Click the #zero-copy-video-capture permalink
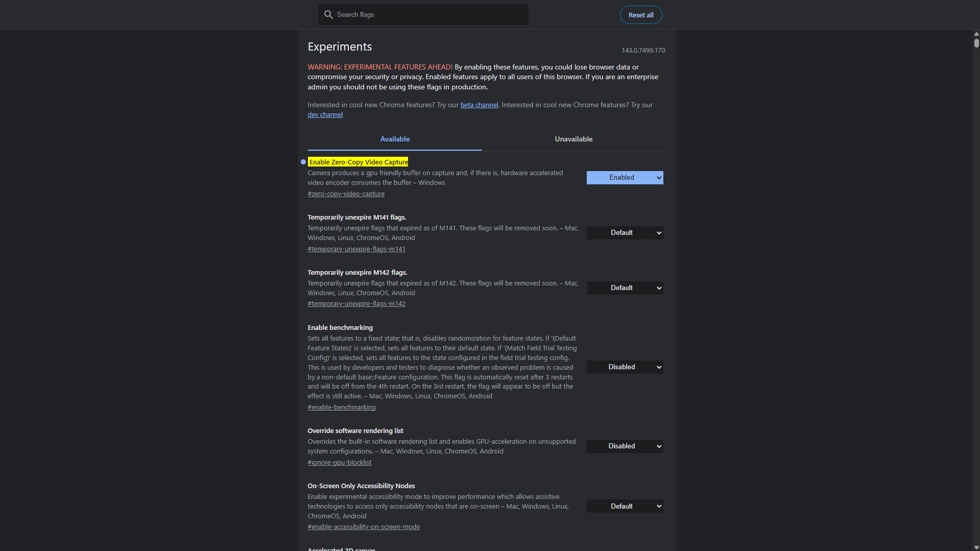 (x=346, y=194)
